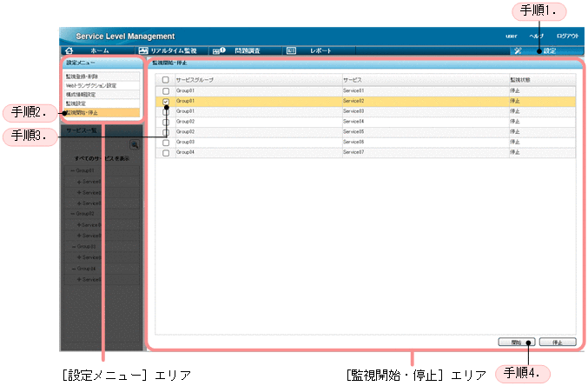Viewport: 588px width, 386px height.
Task: Click the user name in header
Action: [x=511, y=36]
